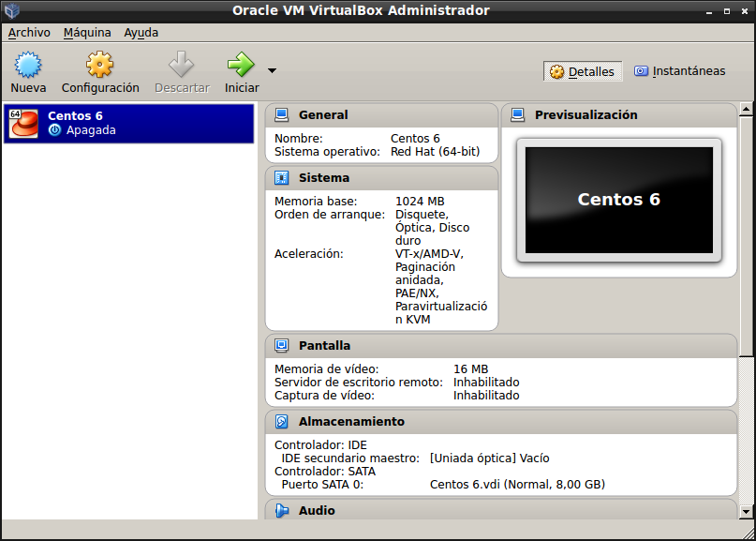Image resolution: width=756 pixels, height=541 pixels.
Task: Click the Audio speaker icon
Action: (281, 511)
